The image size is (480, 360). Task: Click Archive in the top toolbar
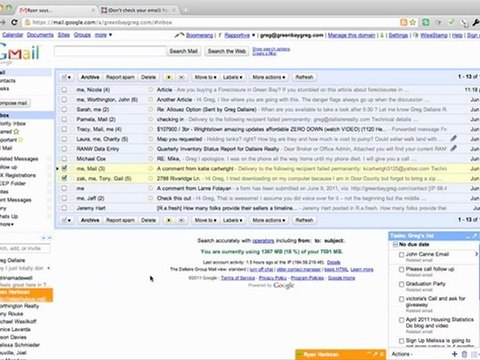(90, 77)
